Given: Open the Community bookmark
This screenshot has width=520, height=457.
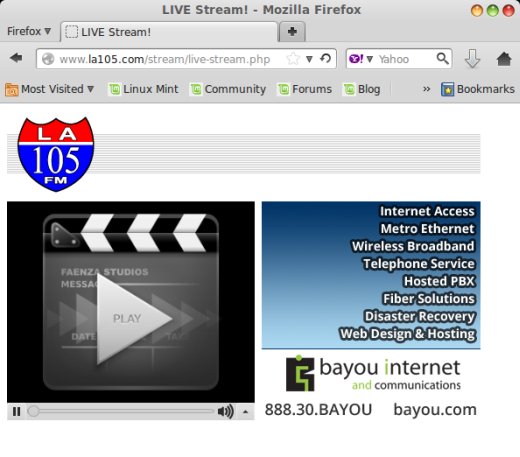Looking at the screenshot, I should click(228, 89).
